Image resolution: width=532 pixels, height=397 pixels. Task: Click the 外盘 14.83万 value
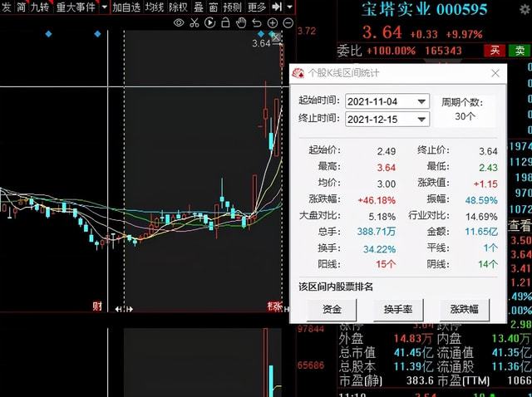(x=412, y=338)
